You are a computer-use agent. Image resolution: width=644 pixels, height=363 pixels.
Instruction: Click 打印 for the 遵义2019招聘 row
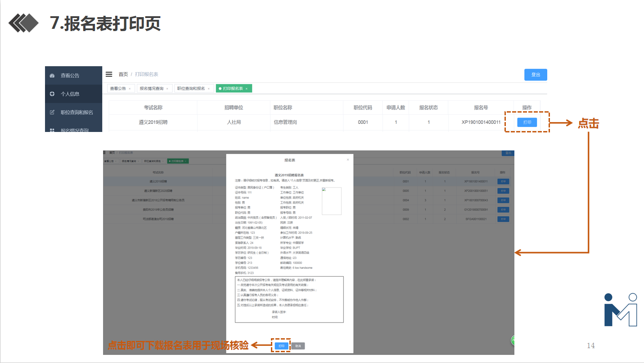pos(527,122)
